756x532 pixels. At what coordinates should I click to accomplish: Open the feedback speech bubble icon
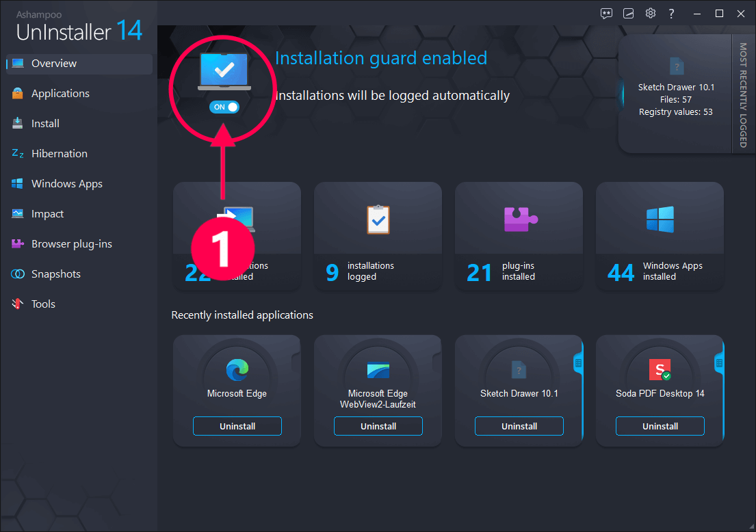coord(606,13)
